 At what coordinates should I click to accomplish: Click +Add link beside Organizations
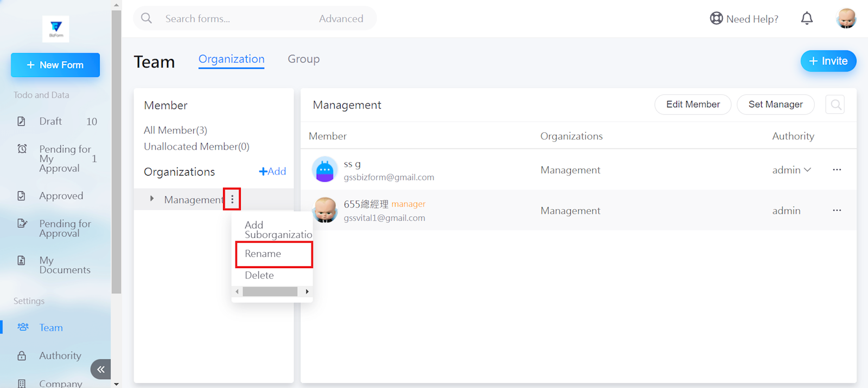pyautogui.click(x=272, y=172)
